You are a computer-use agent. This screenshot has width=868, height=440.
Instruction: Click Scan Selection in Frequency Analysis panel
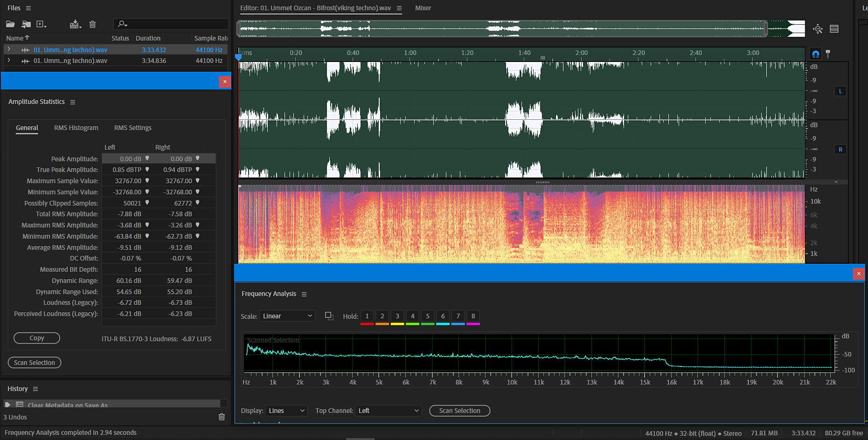coord(459,411)
